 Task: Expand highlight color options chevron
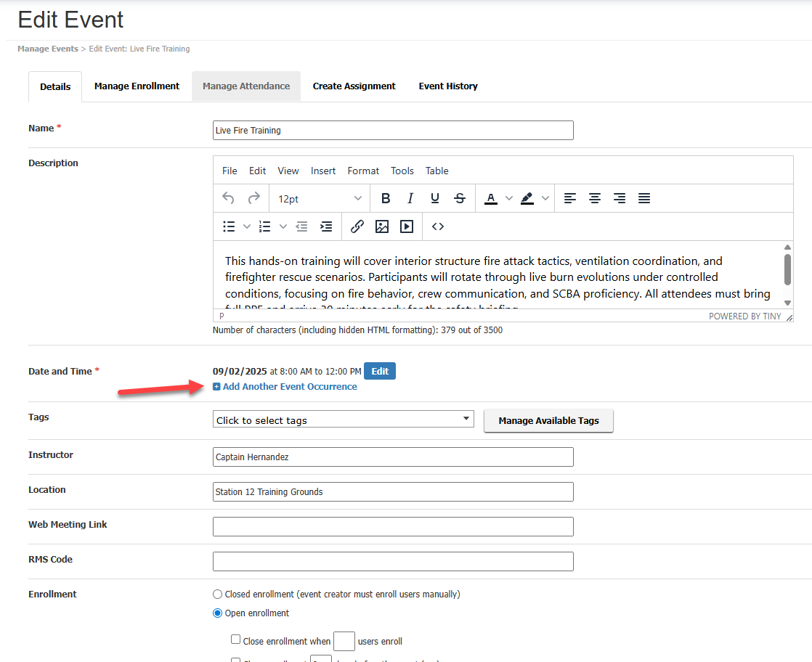[545, 198]
